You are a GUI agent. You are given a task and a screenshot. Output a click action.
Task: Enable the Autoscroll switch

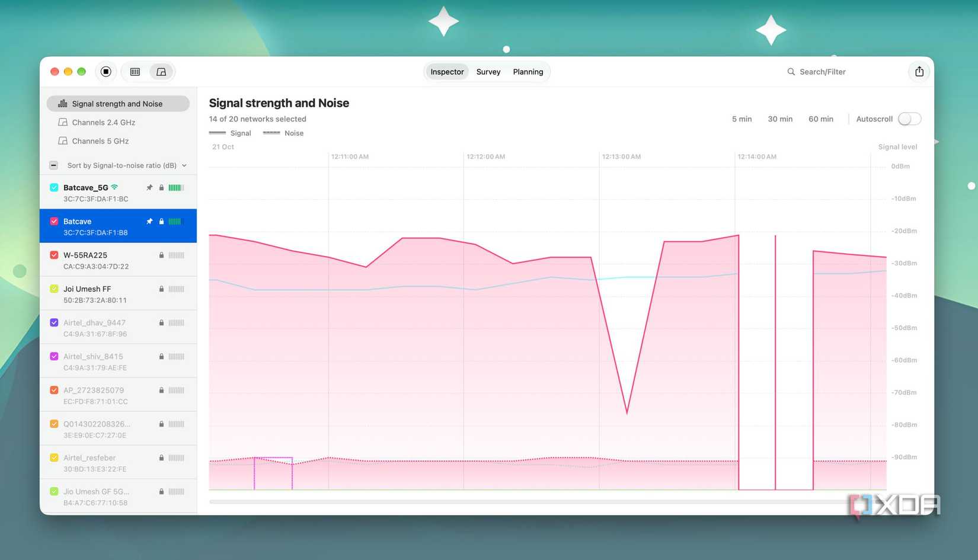coord(909,119)
